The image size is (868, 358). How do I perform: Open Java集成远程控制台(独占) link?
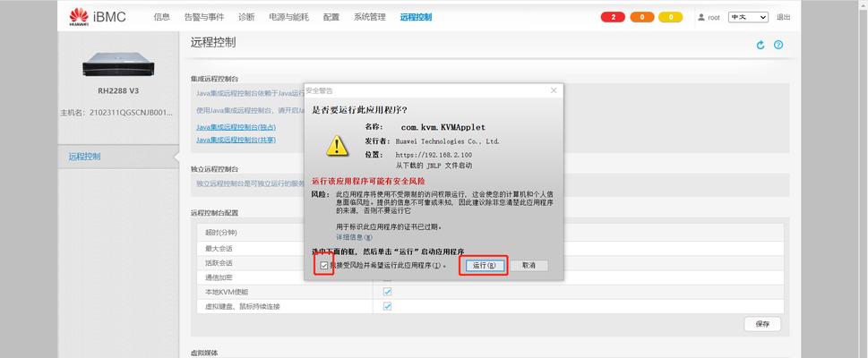236,127
